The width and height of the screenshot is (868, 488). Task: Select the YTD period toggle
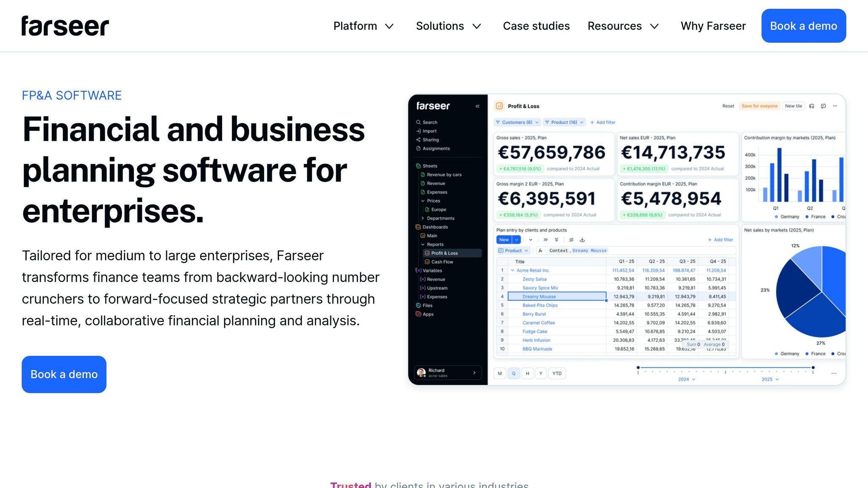point(557,374)
